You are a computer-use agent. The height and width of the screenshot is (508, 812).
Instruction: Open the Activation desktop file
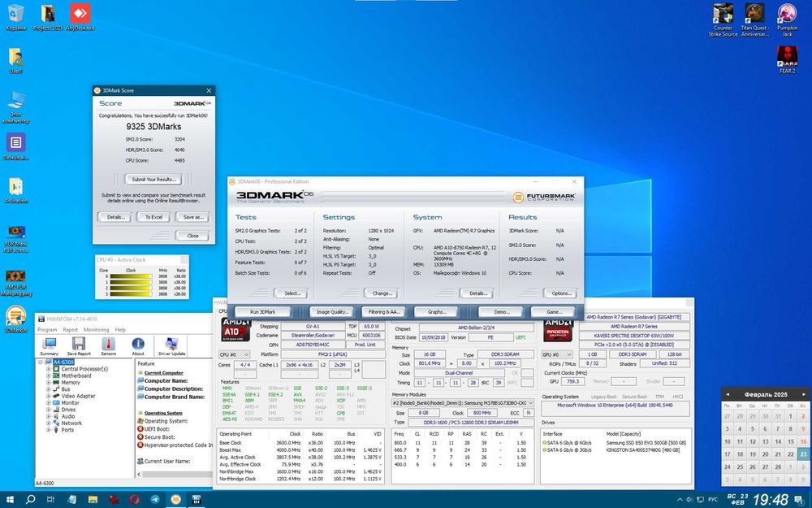tap(15, 190)
